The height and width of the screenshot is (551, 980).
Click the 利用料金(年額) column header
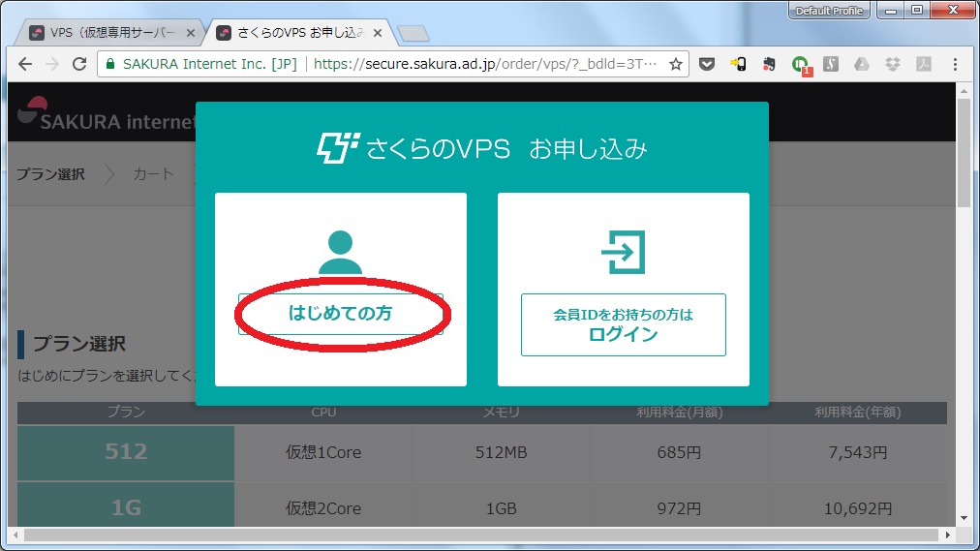click(x=858, y=413)
